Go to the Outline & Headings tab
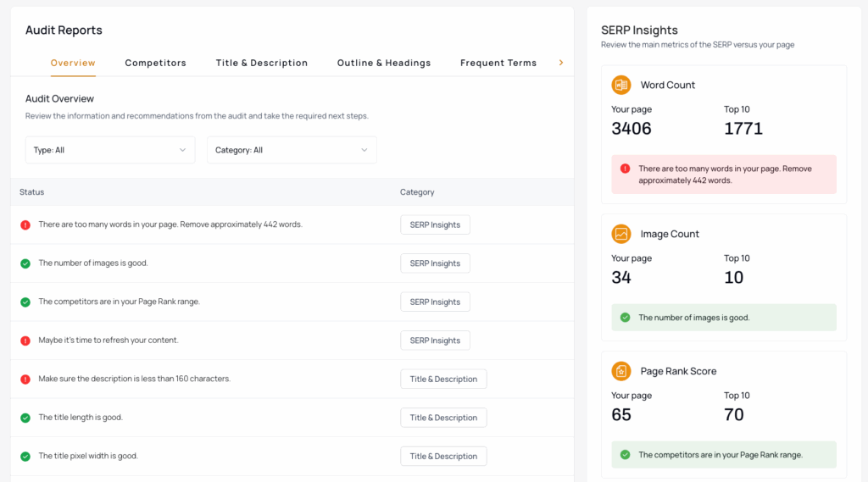The width and height of the screenshot is (868, 482). (x=383, y=63)
